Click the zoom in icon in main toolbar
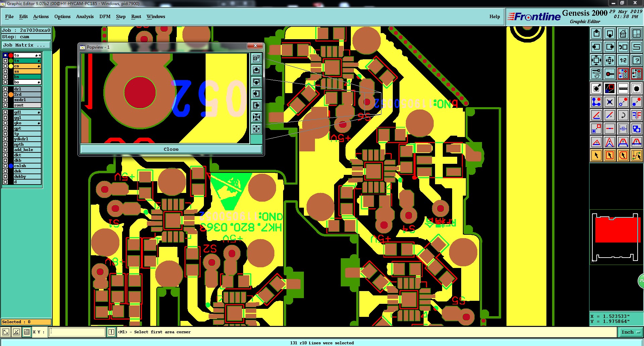This screenshot has width=644, height=346. tap(596, 60)
